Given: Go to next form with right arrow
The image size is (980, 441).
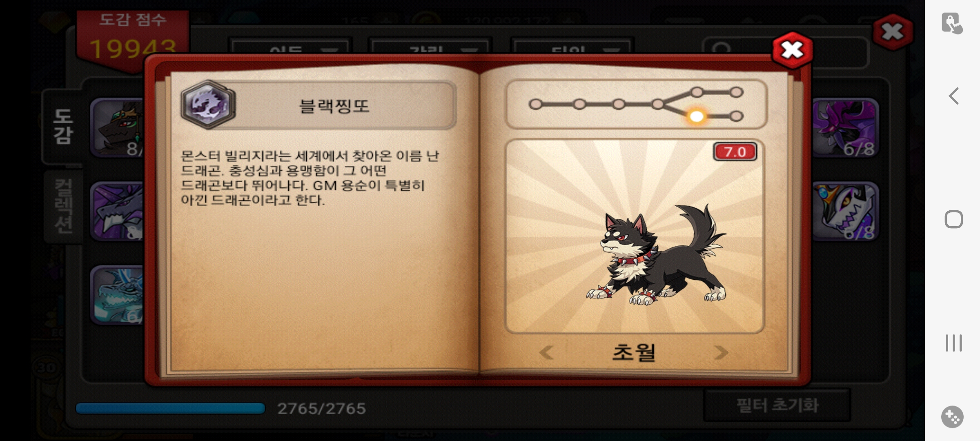Looking at the screenshot, I should 721,352.
